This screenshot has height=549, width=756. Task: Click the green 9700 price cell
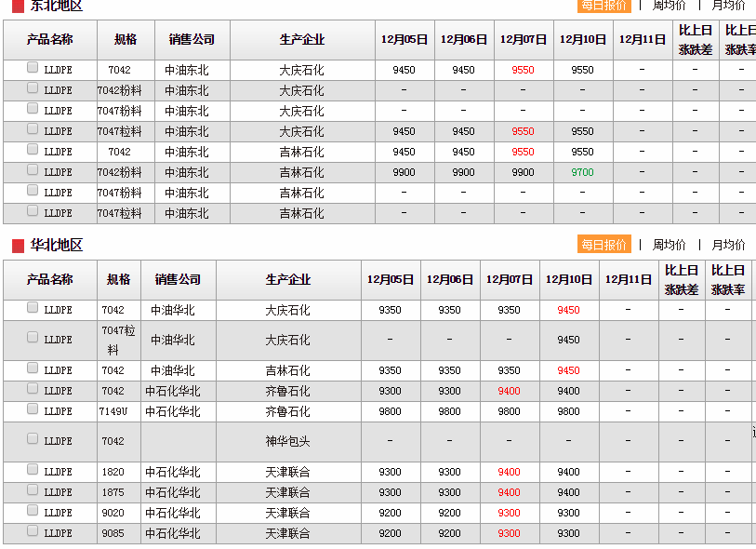582,172
